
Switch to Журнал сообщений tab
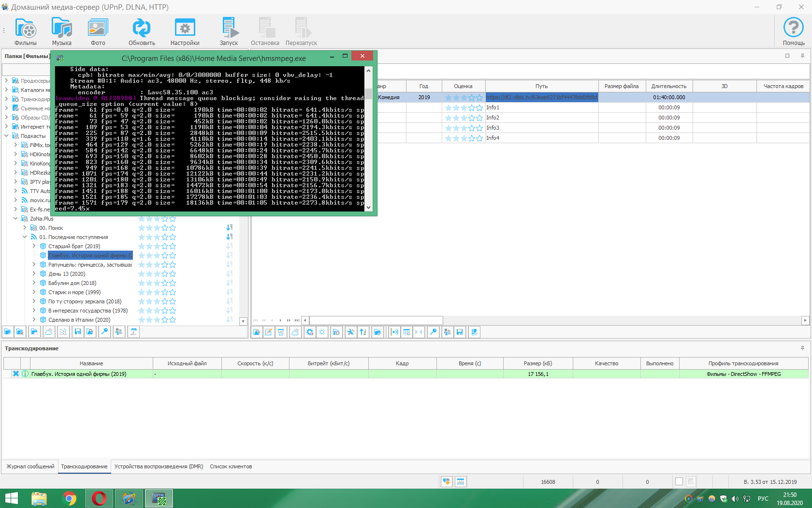pyautogui.click(x=30, y=466)
